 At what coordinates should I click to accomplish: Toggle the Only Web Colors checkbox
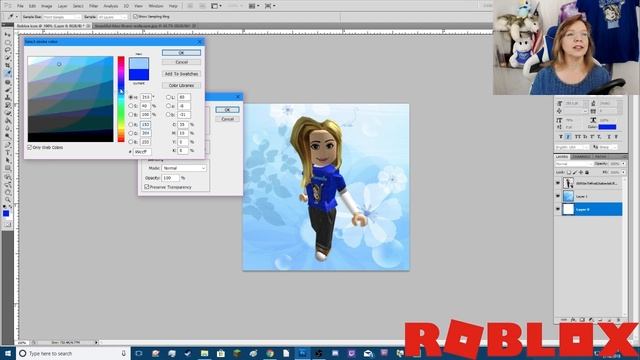pos(30,147)
